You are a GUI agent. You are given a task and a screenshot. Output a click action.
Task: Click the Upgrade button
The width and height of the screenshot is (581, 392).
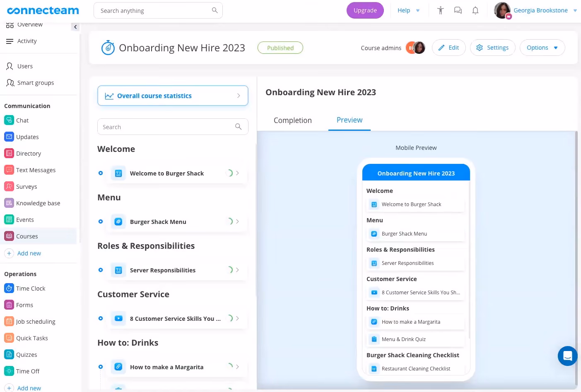point(365,10)
